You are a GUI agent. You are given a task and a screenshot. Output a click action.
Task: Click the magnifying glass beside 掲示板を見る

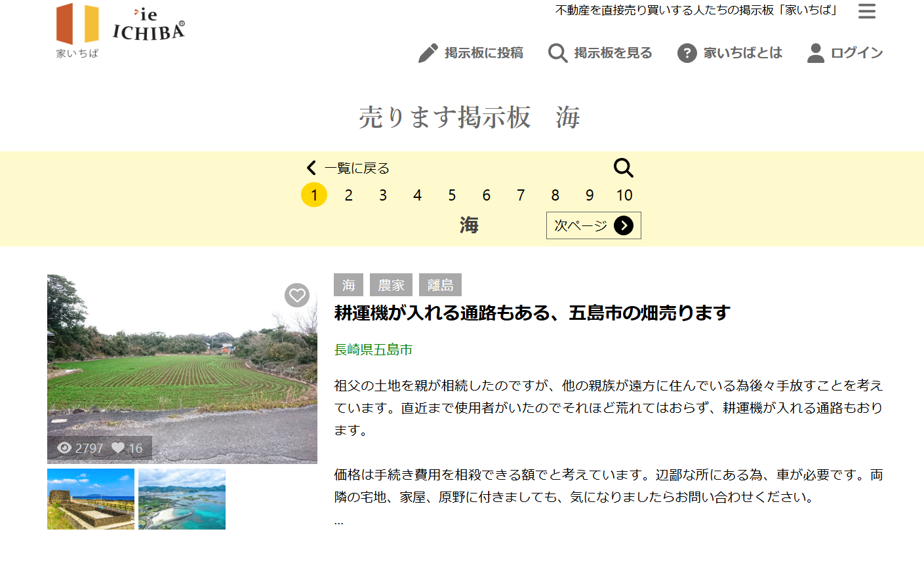tap(557, 53)
